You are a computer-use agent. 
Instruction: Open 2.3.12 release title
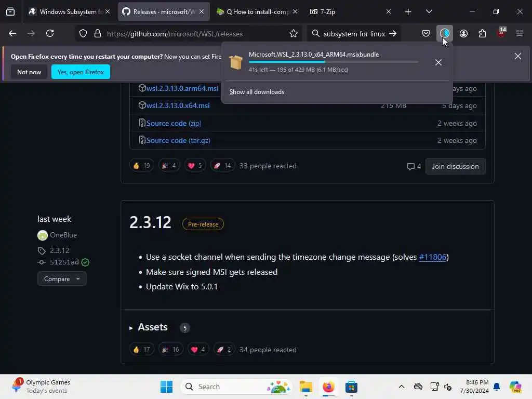coord(150,222)
